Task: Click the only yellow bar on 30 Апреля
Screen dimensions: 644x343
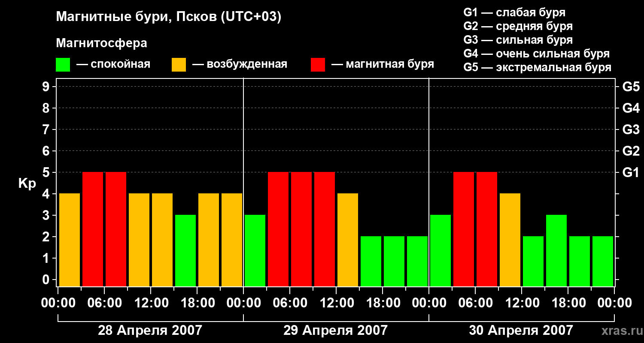Action: pyautogui.click(x=510, y=240)
